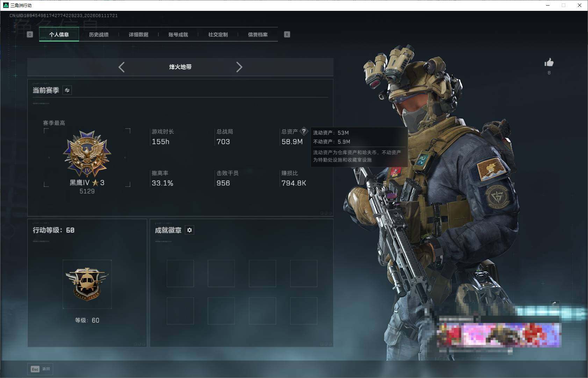The height and width of the screenshot is (378, 588).
Task: Toggle the 当前赛季 season switch icon
Action: click(x=67, y=90)
